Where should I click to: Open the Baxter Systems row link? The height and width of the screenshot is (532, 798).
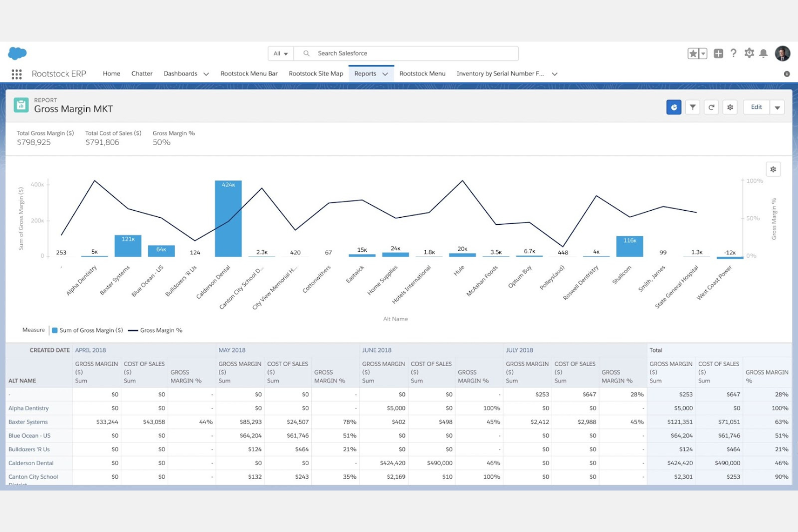click(28, 422)
